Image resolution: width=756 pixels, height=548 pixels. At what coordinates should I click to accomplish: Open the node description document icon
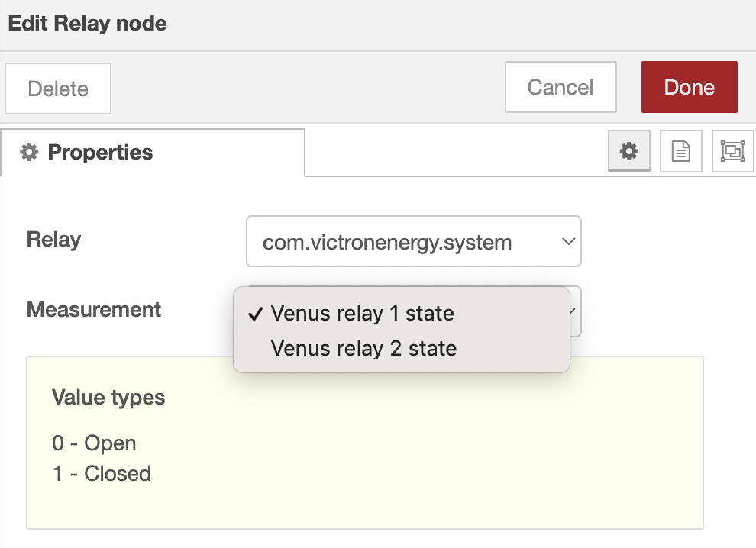click(x=680, y=151)
